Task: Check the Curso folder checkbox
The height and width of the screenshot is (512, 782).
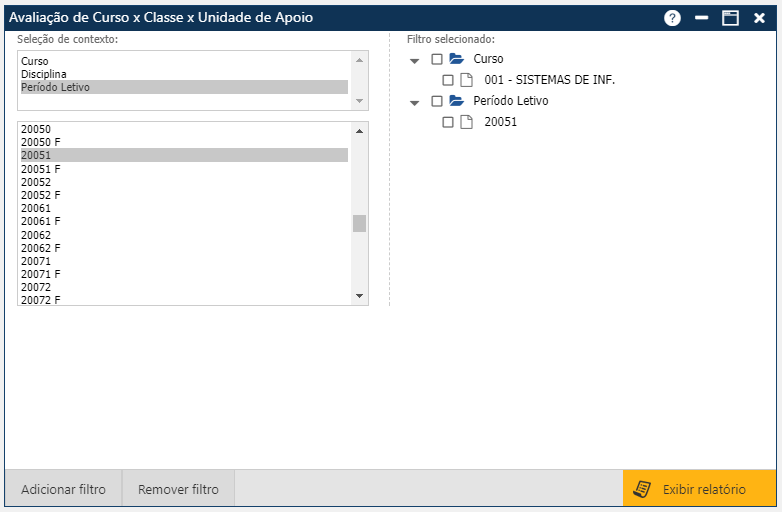Action: [x=437, y=59]
